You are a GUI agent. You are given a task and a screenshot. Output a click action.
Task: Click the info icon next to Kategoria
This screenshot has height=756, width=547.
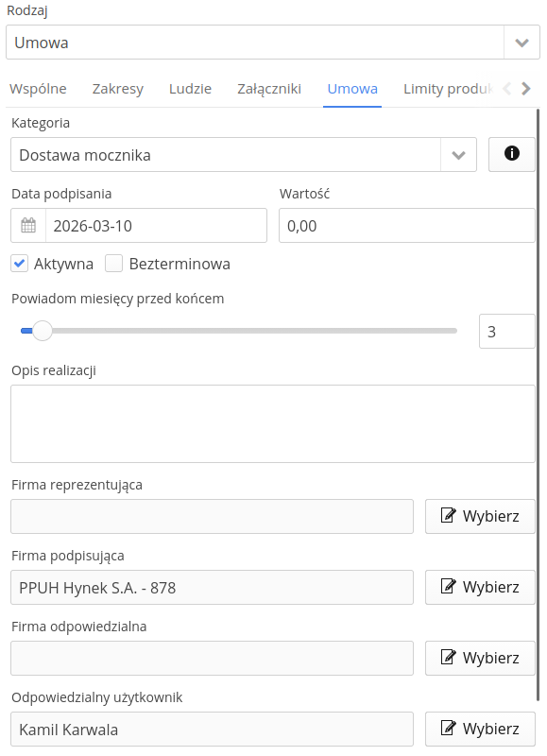point(511,154)
